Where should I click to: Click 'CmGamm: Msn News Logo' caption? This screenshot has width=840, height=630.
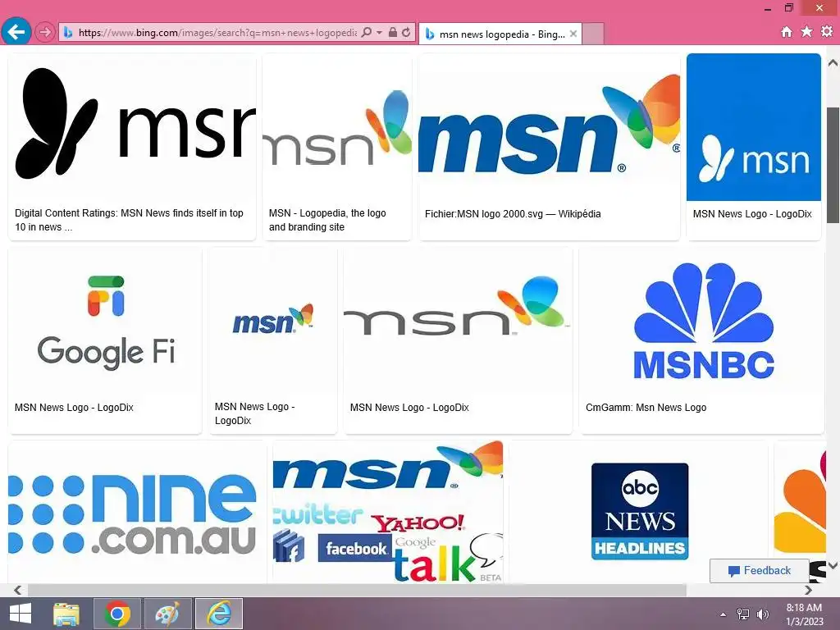[646, 407]
